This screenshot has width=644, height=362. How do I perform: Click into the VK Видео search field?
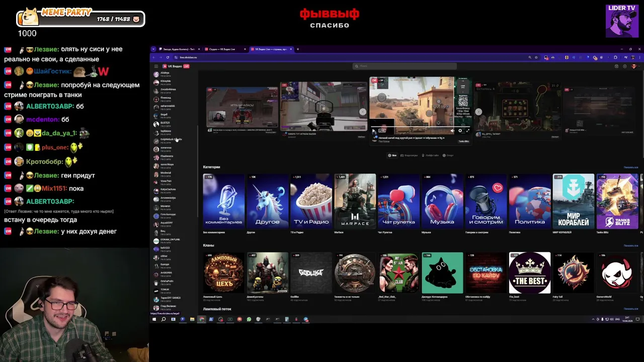(x=405, y=66)
